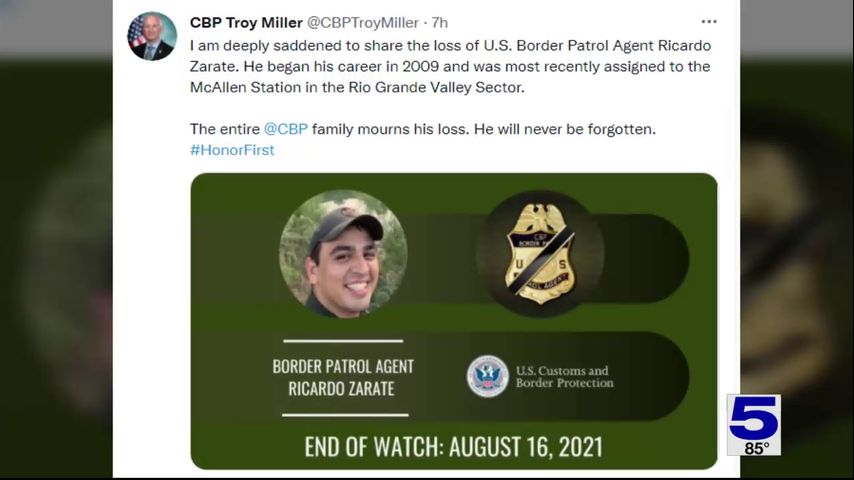Click the "CBP Troy Miller" display name
Screen dimensions: 854x480
(x=244, y=22)
